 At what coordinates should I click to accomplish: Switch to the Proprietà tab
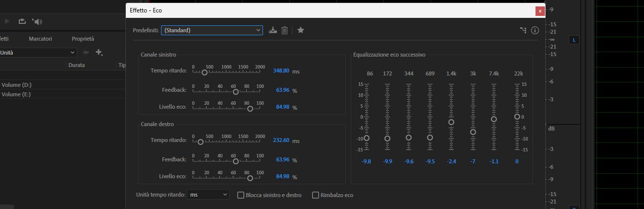(x=83, y=39)
